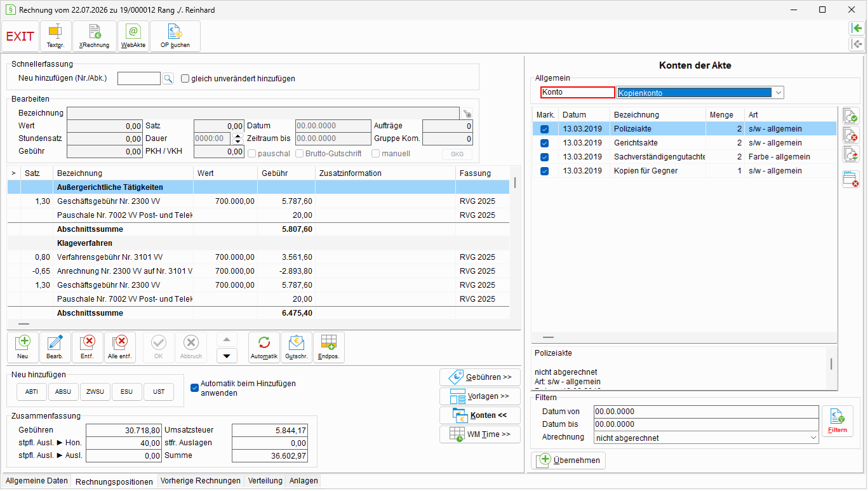
Task: Open WebAkte from the toolbar
Action: [x=133, y=36]
